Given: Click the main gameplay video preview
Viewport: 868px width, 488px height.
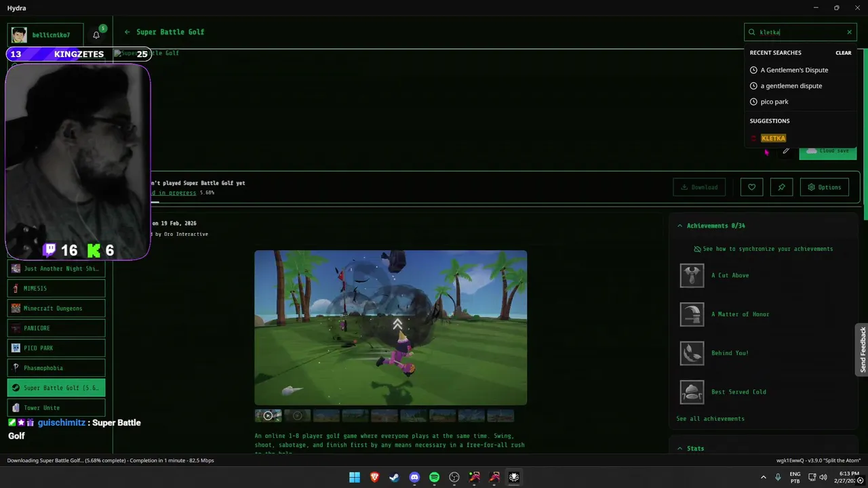Looking at the screenshot, I should 391,327.
